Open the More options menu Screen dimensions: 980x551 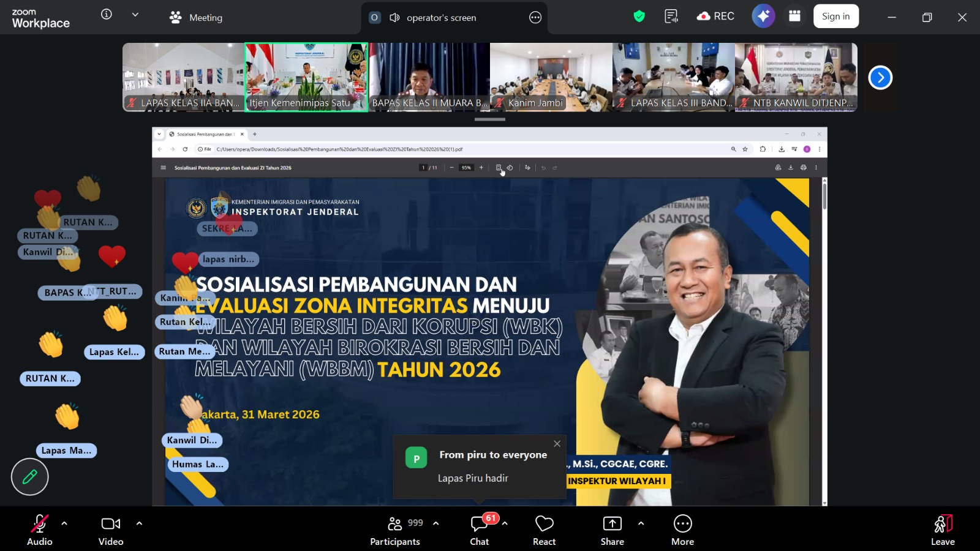point(682,530)
